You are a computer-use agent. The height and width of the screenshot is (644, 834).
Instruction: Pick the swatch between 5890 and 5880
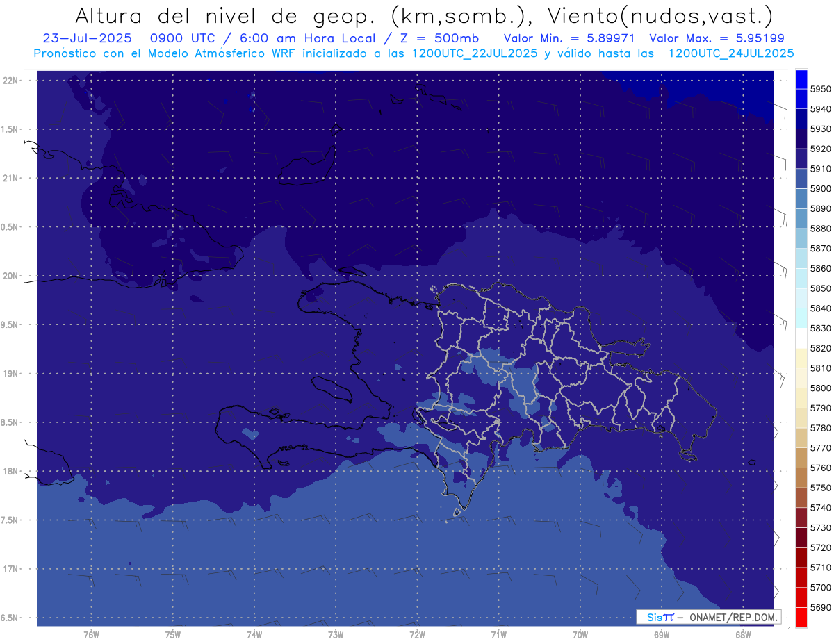pyautogui.click(x=801, y=218)
